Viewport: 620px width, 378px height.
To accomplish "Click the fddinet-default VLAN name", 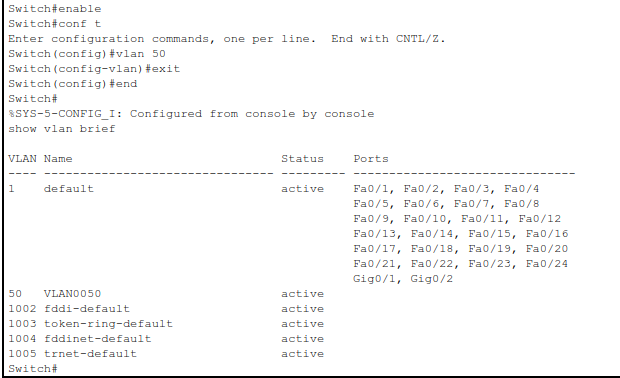I will click(98, 339).
